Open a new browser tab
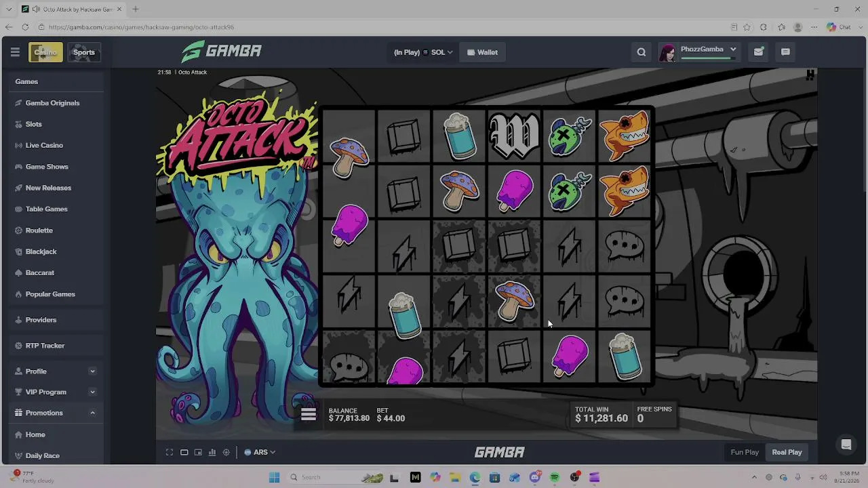The height and width of the screenshot is (488, 868). (136, 9)
